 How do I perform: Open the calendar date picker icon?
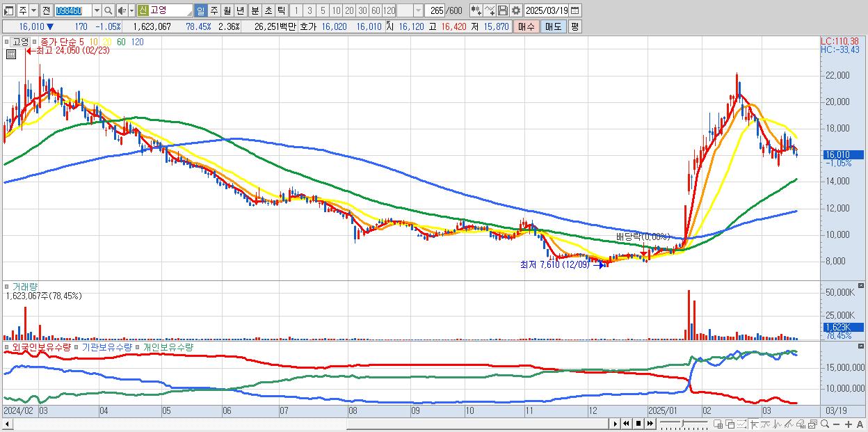[575, 10]
